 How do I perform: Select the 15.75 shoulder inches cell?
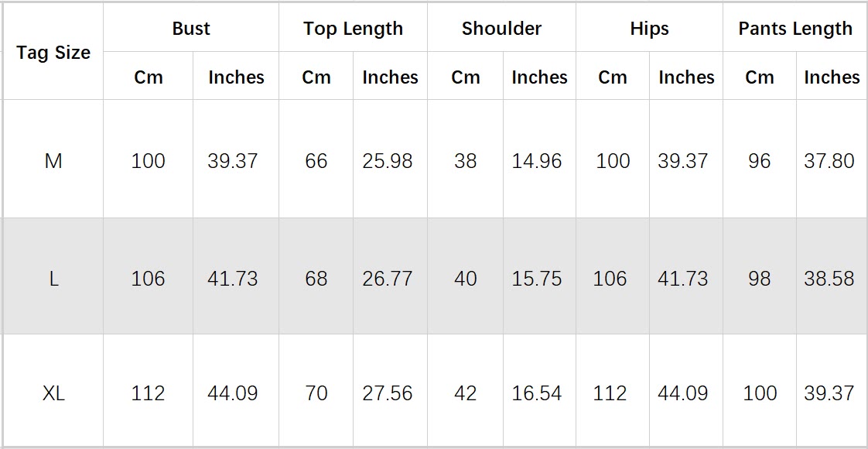pos(537,279)
